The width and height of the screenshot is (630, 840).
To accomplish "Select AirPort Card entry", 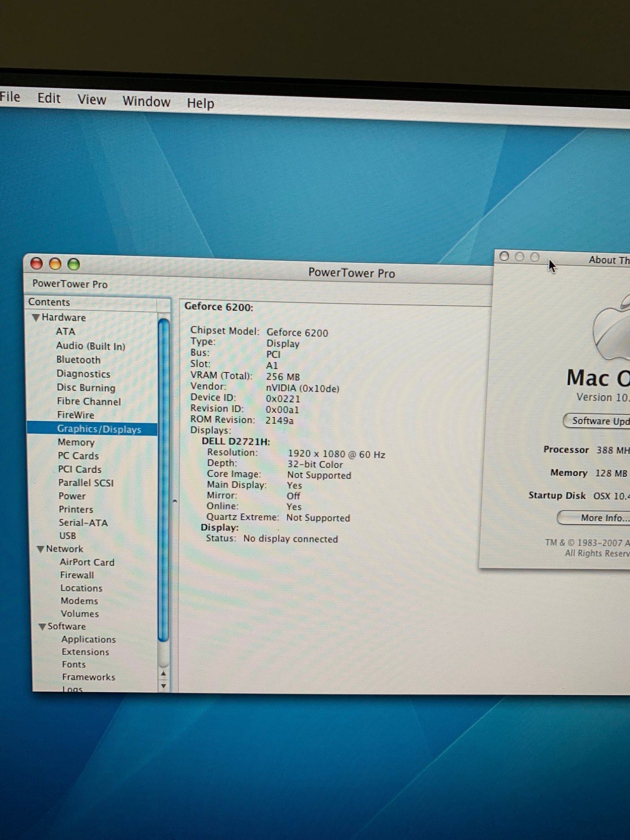I will [x=87, y=562].
